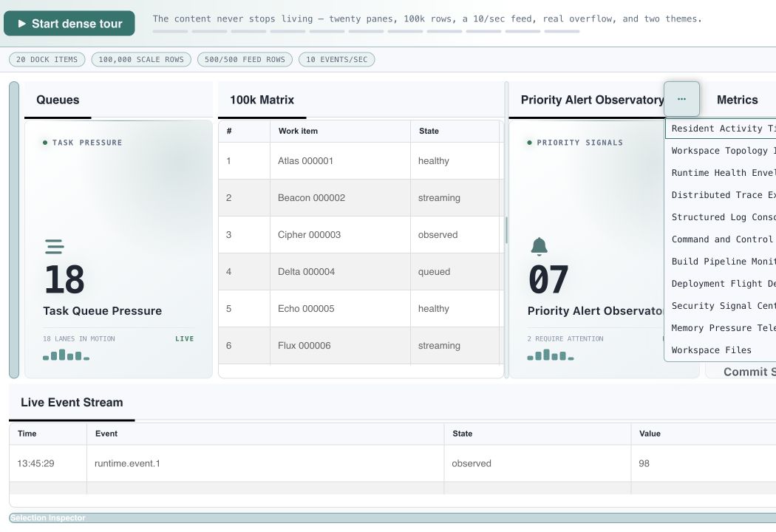Screen dimensions: 776x532
Task: Click the Selection Inspector collapsed bar
Action: pos(392,518)
